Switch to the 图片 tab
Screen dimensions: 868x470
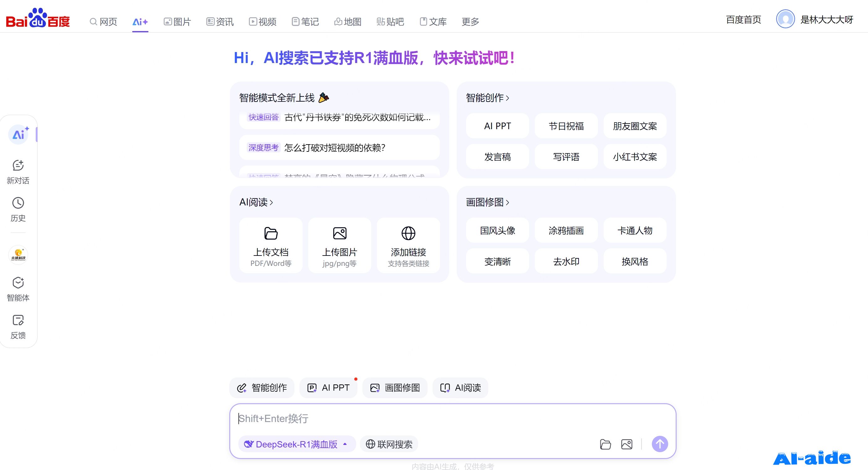click(x=177, y=22)
